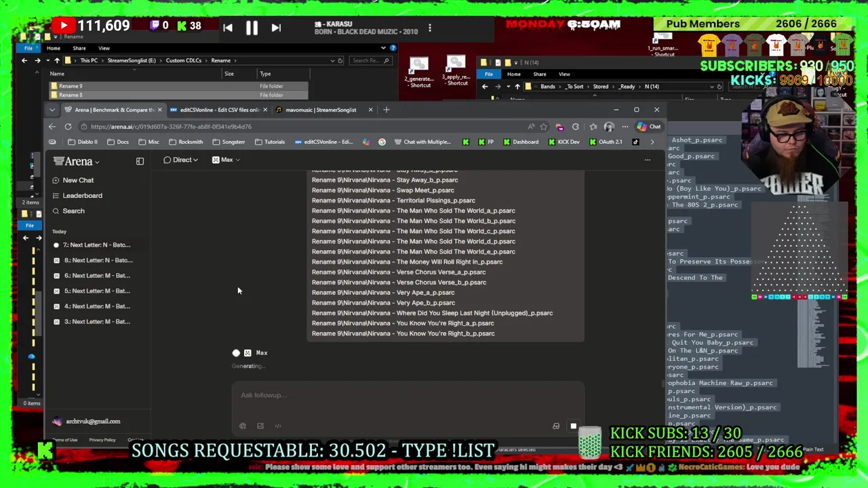Reload the Arena page
The image size is (868, 488).
click(68, 127)
